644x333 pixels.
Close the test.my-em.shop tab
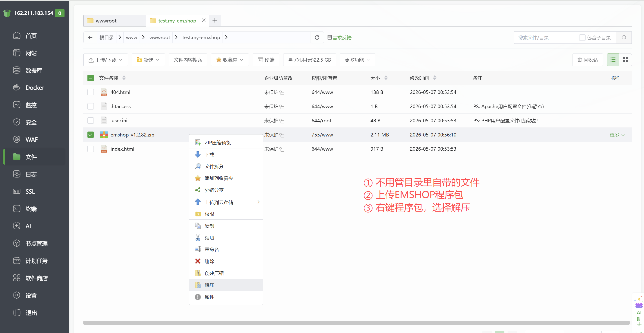click(x=204, y=20)
